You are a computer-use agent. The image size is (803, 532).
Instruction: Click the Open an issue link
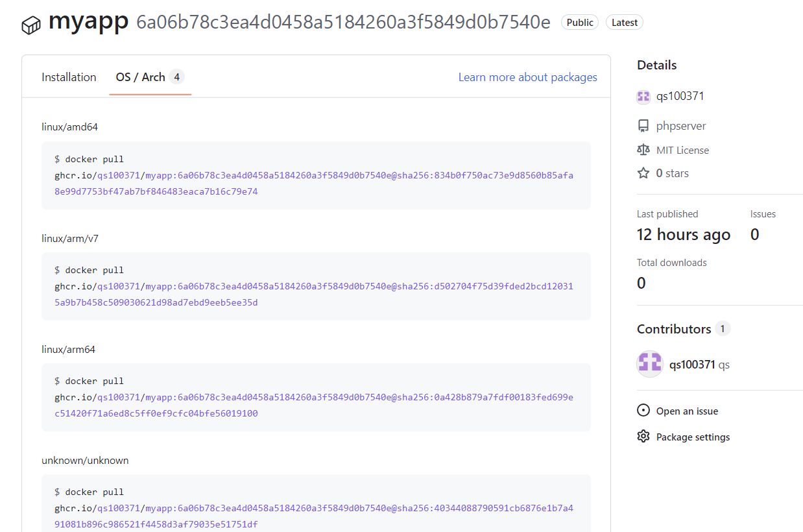point(687,411)
